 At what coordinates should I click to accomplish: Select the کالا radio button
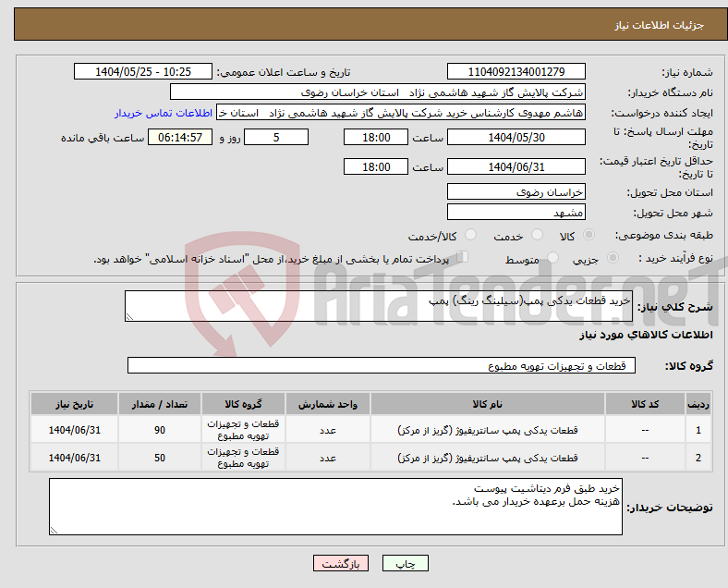(x=588, y=235)
